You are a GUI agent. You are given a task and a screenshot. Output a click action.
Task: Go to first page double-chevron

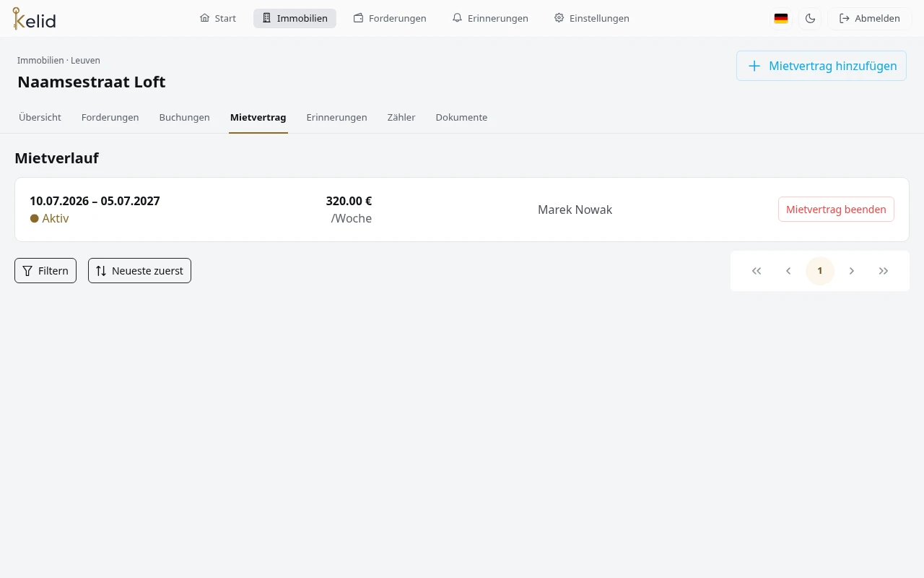click(x=757, y=271)
